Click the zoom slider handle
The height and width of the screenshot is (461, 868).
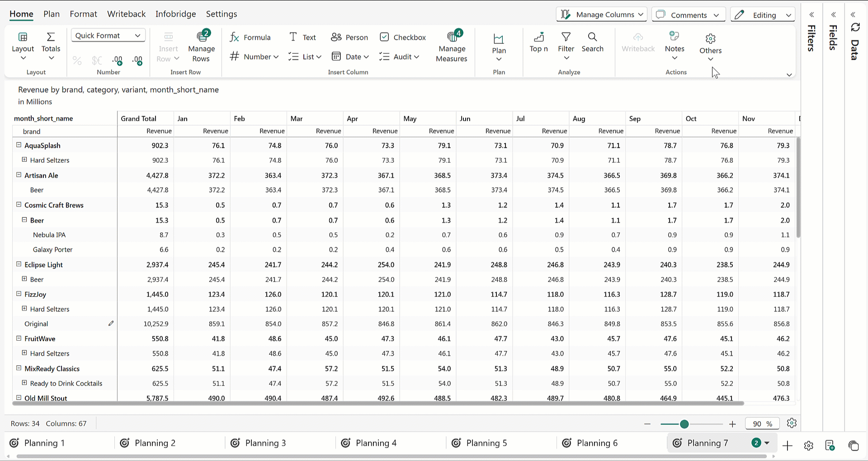pos(684,424)
